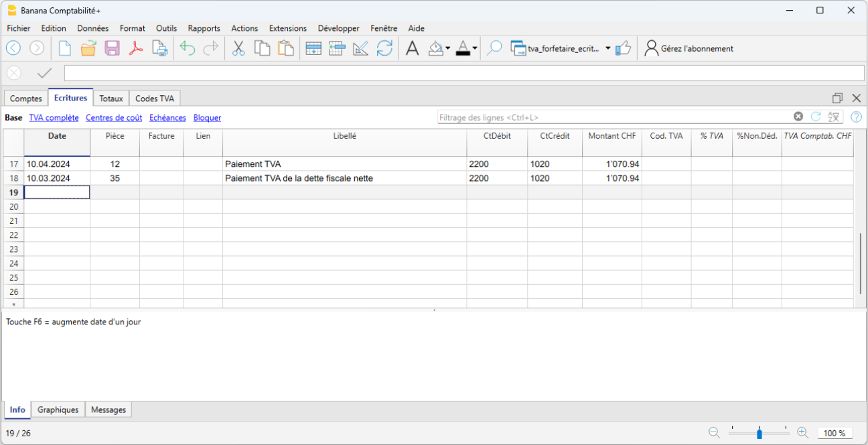This screenshot has height=445, width=868.
Task: Undo the last action with the green arrow
Action: pyautogui.click(x=188, y=48)
